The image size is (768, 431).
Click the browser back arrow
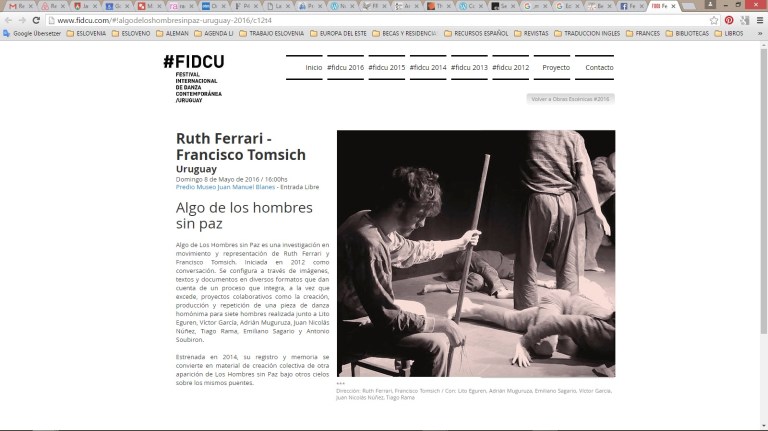[x=9, y=20]
